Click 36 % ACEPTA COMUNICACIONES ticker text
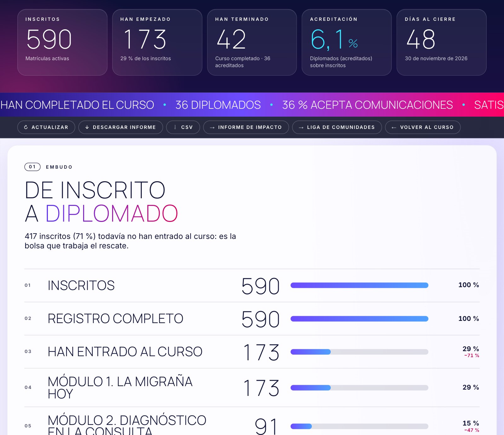This screenshot has width=504, height=435. tap(367, 105)
